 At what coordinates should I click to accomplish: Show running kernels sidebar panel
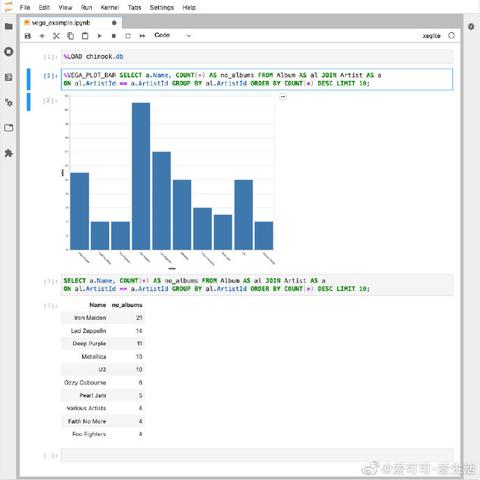click(9, 52)
